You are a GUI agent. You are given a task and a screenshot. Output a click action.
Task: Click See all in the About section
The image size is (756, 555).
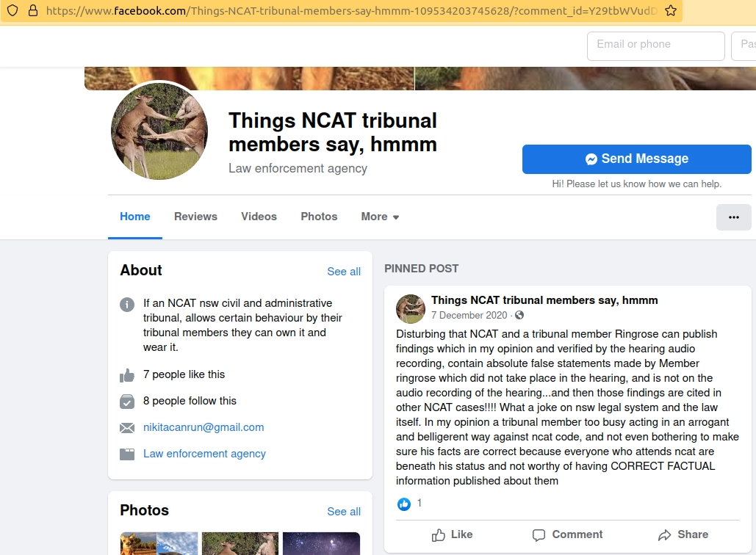click(x=344, y=272)
